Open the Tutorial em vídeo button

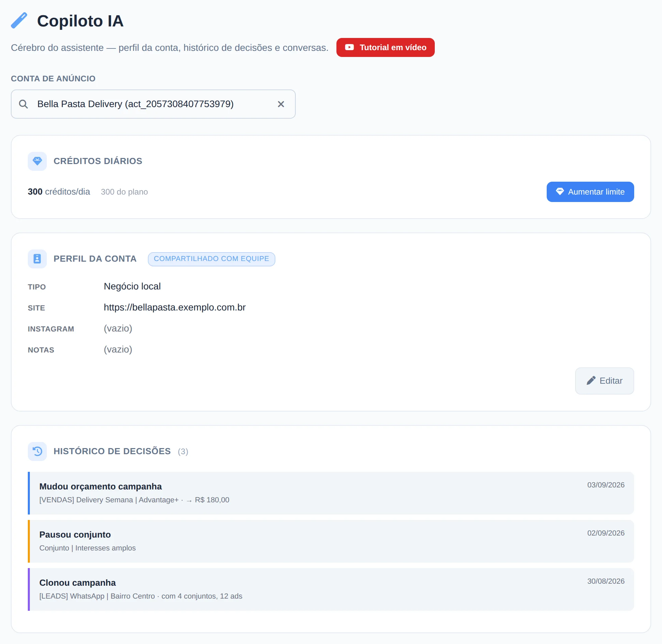tap(385, 47)
